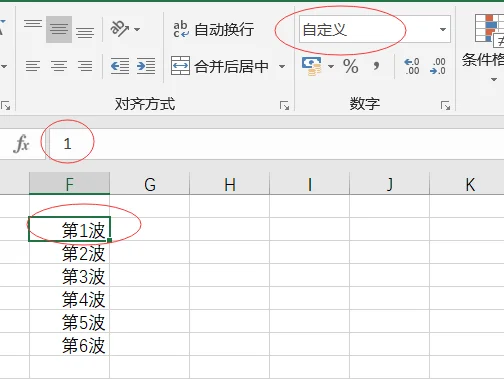Open the text orientation options
This screenshot has width=504, height=379.
click(x=125, y=29)
